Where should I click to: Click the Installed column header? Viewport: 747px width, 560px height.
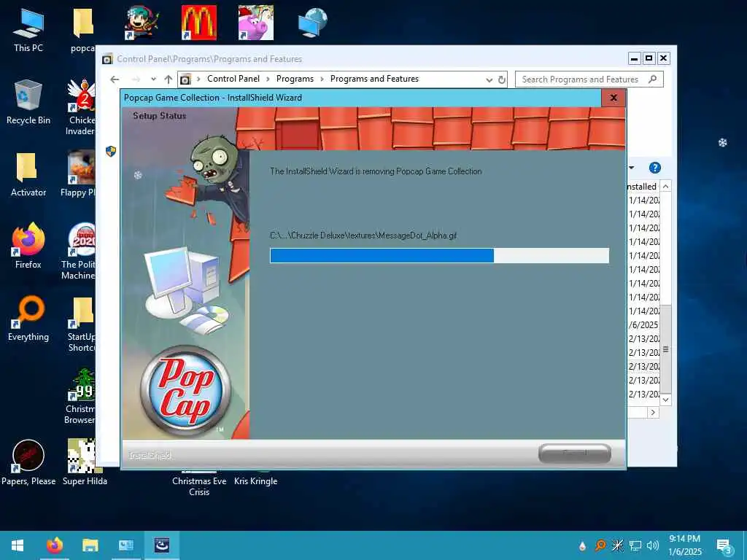pyautogui.click(x=642, y=186)
